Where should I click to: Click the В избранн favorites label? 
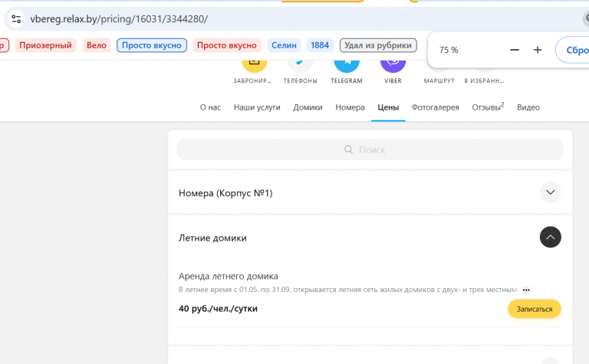click(484, 80)
